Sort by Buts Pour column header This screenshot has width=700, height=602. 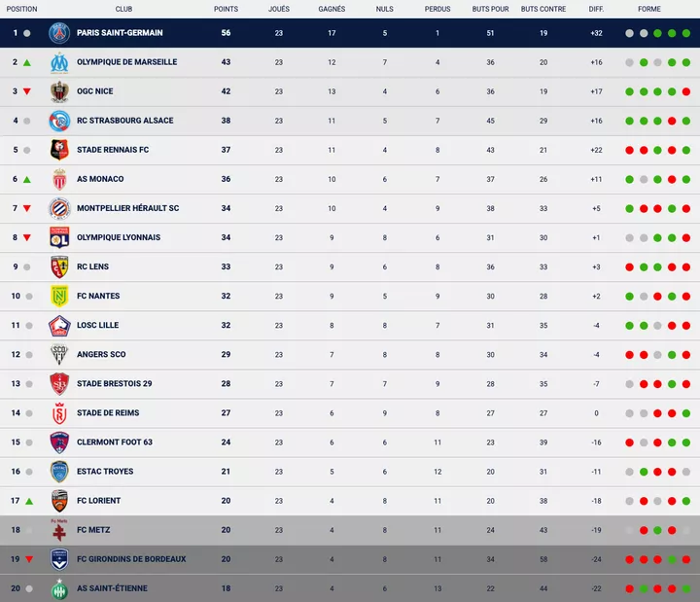(490, 9)
